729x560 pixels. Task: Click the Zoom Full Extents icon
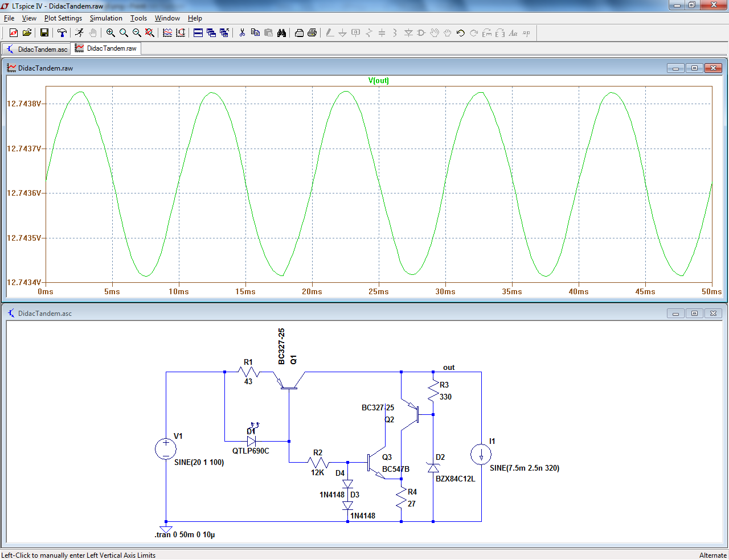pyautogui.click(x=149, y=33)
